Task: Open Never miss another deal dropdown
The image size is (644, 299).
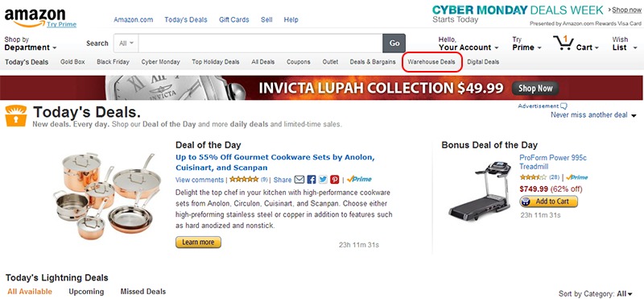Action: [594, 115]
